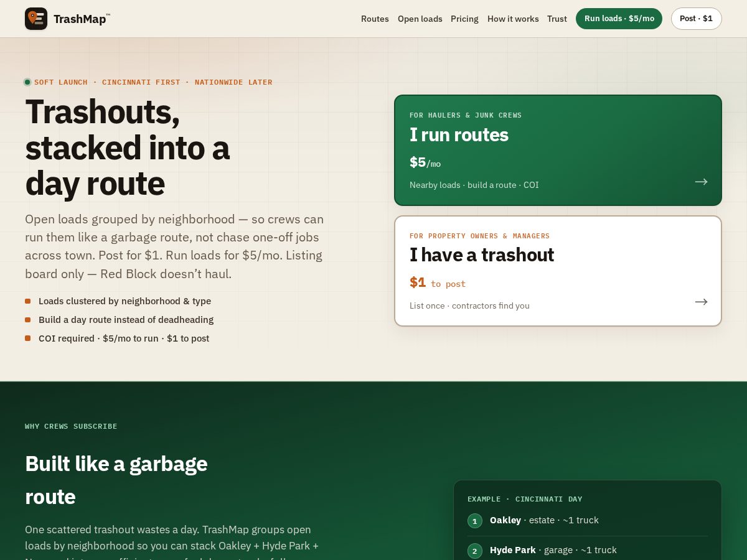Screen dimensions: 747x560
Task: Click the green soft launch status dot
Action: point(27,82)
